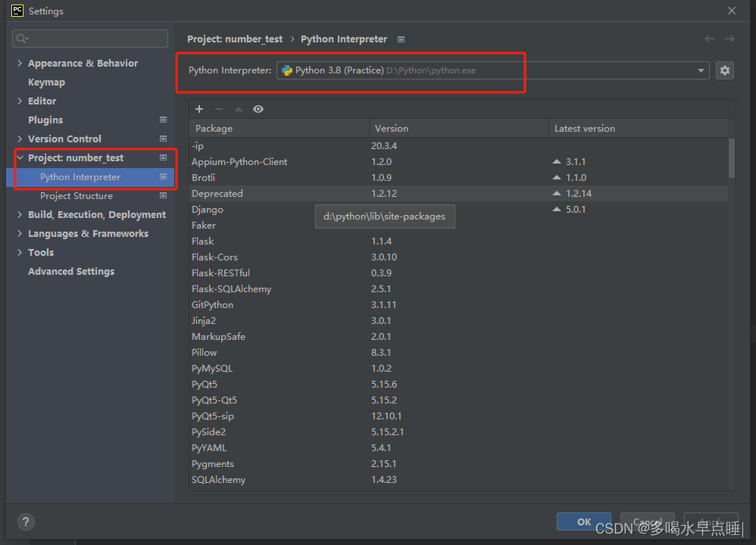Select the Django package row
The image size is (756, 545).
(458, 209)
